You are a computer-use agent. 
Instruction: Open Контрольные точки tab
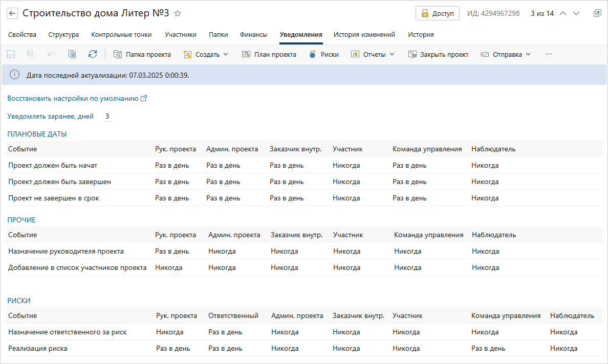(121, 34)
